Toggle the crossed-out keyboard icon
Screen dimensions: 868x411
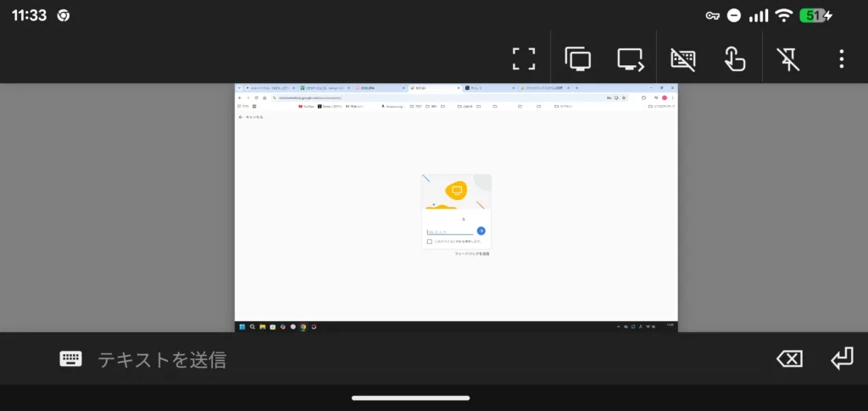pos(683,58)
